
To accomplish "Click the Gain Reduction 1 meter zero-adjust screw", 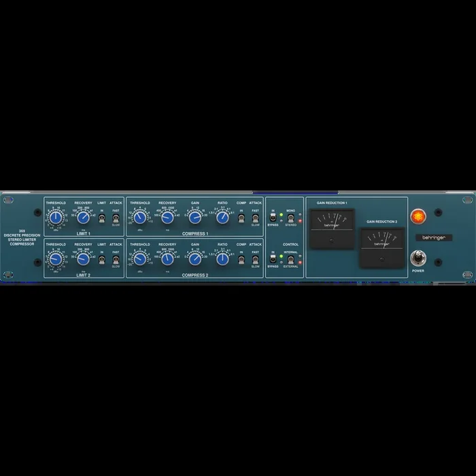I will tap(332, 241).
